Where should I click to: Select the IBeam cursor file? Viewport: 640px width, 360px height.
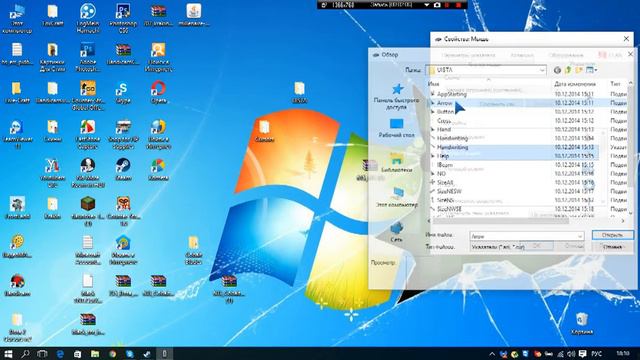(444, 165)
